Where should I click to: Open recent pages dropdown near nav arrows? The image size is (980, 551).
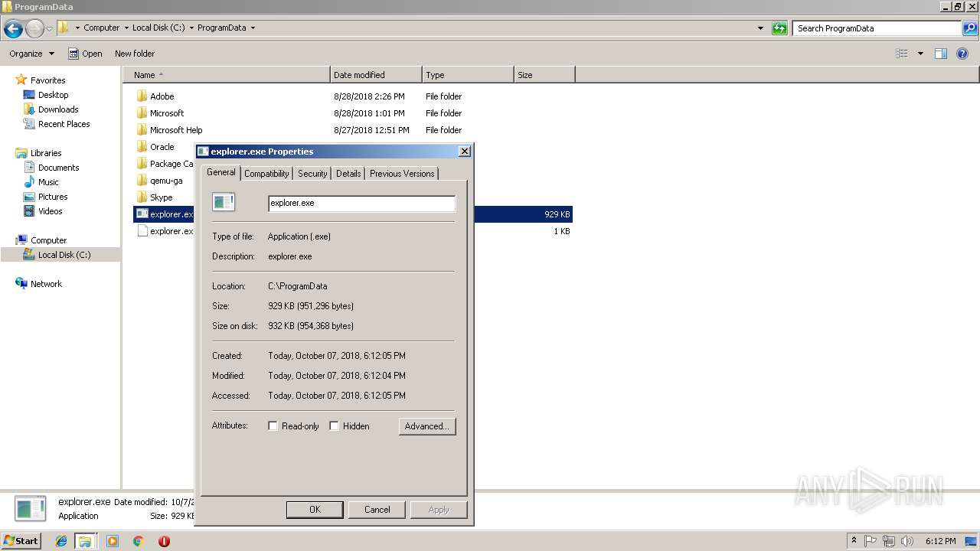coord(49,29)
